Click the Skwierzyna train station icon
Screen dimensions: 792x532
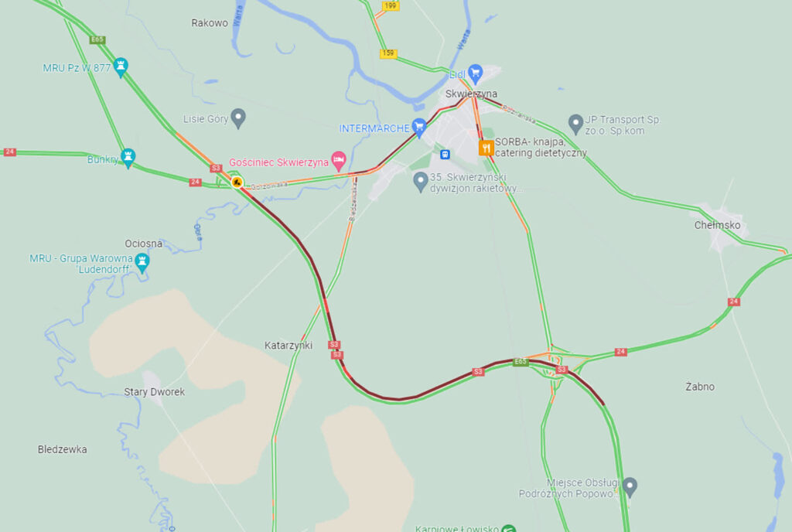(445, 155)
